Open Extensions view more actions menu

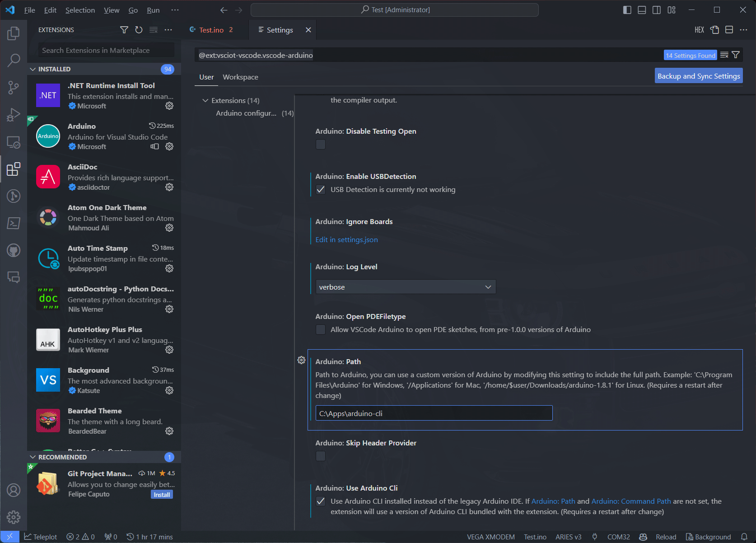[x=168, y=30]
